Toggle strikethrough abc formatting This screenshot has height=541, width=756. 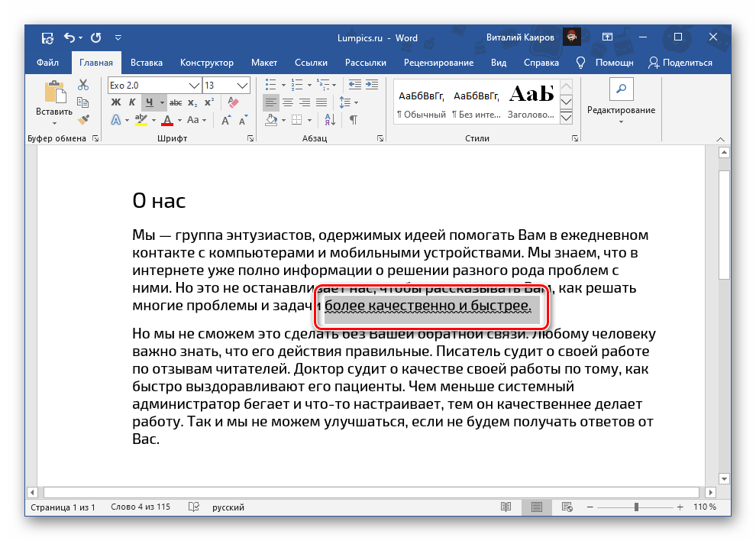176,102
